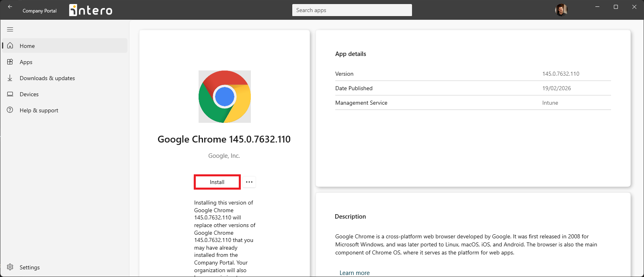644x277 pixels.
Task: Toggle the hamburger navigation menu
Action: pyautogui.click(x=10, y=29)
